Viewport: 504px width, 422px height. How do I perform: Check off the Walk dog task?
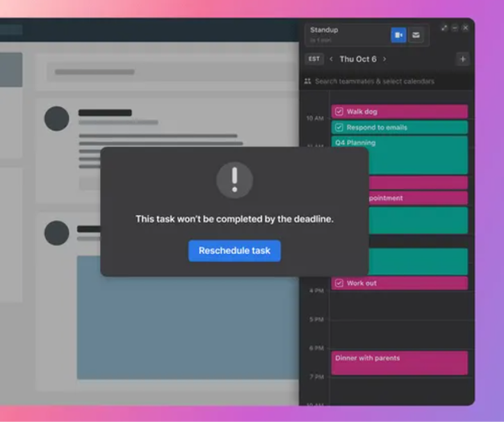click(x=339, y=111)
